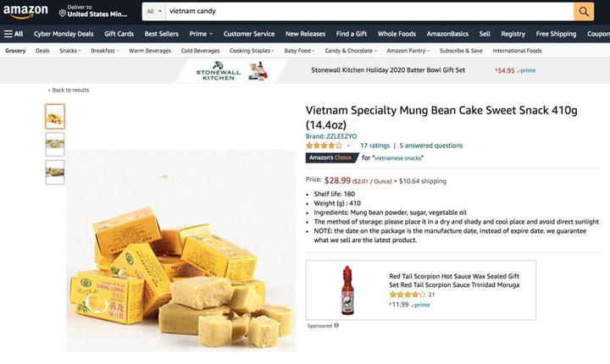
Task: Expand the Prime navigation dropdown
Action: click(200, 34)
